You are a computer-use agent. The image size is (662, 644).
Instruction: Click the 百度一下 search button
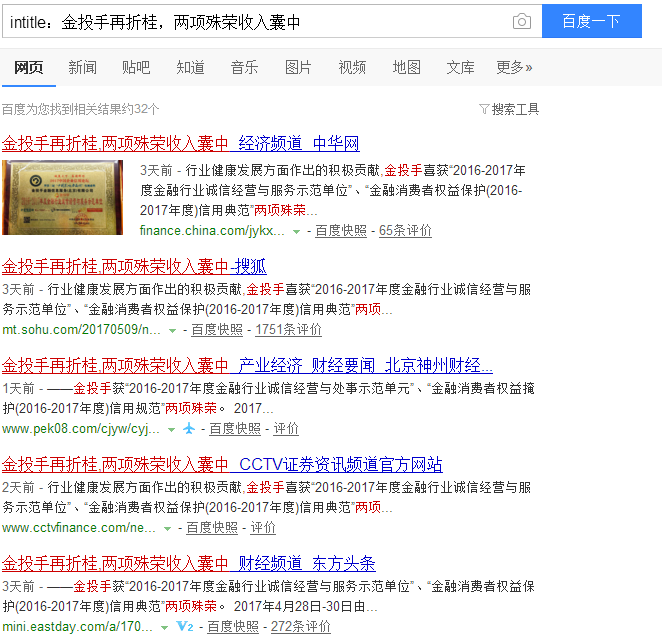pyautogui.click(x=591, y=21)
